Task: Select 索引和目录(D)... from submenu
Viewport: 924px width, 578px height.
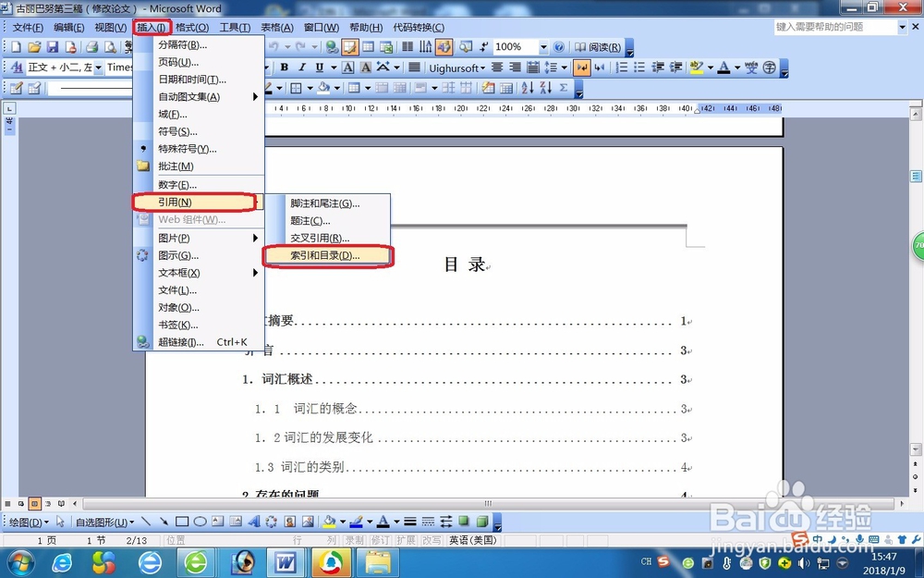Action: click(328, 255)
